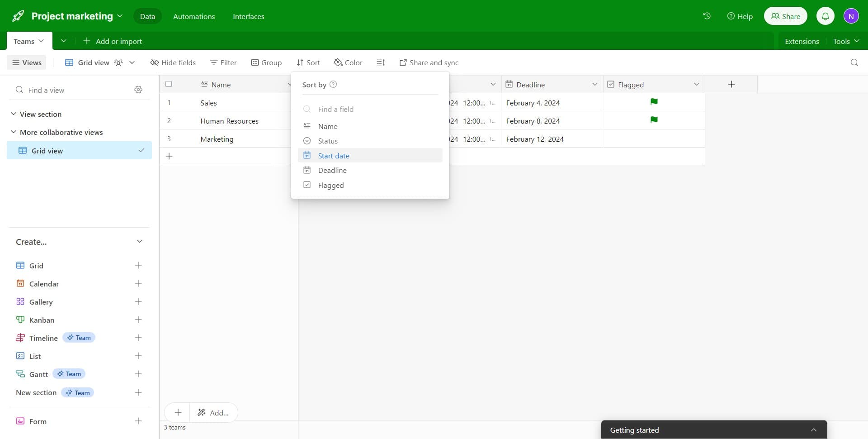The height and width of the screenshot is (439, 868).
Task: Expand the Deadline column dropdown arrow
Action: click(594, 85)
